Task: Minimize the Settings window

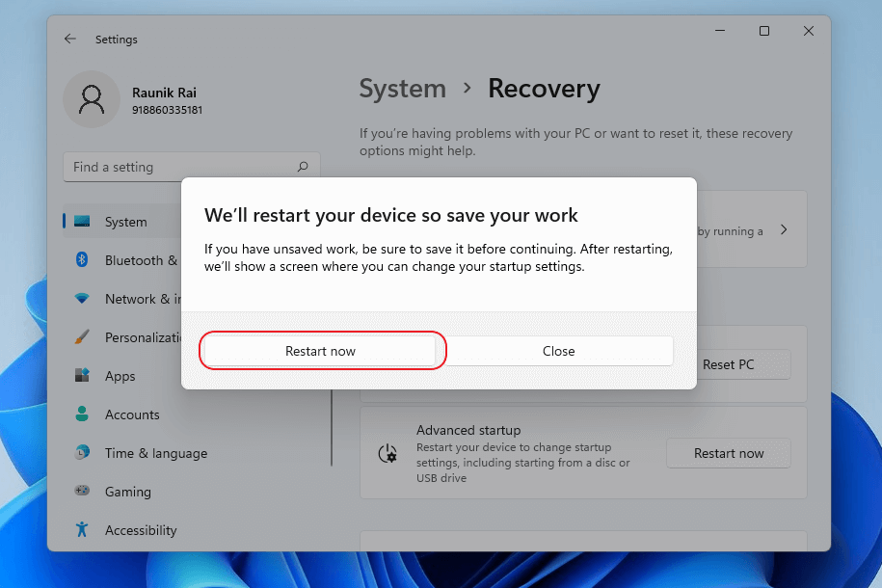Action: [720, 31]
